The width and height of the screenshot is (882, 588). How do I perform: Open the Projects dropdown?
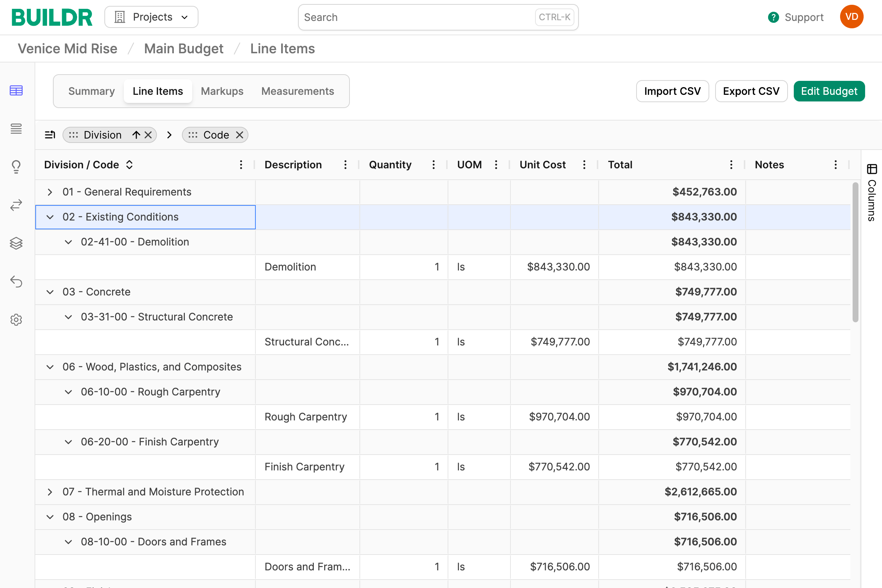pyautogui.click(x=151, y=17)
